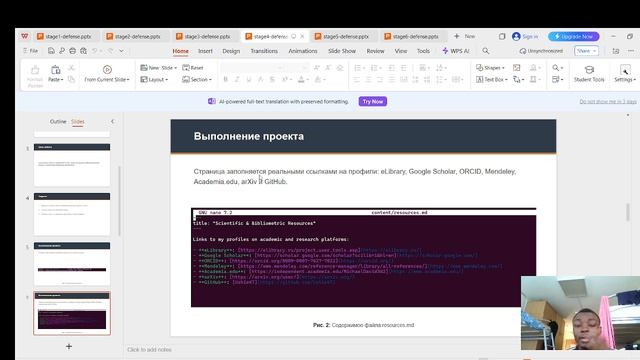
Task: Click the clear formatting eraser icon
Action: 340,68
